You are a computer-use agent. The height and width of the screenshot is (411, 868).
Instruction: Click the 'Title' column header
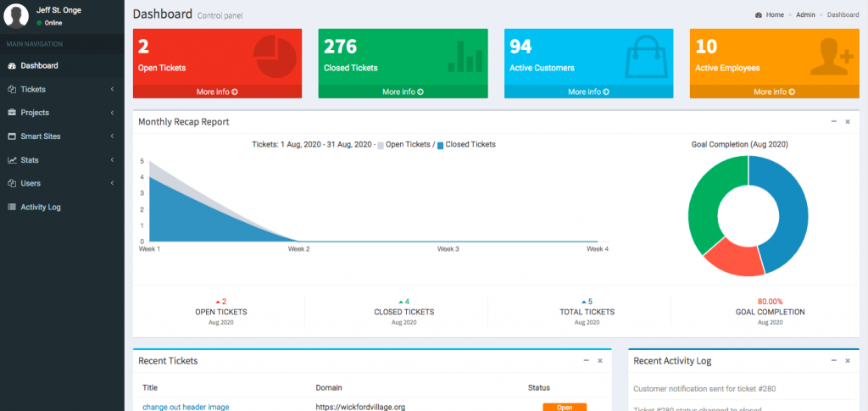pos(150,388)
